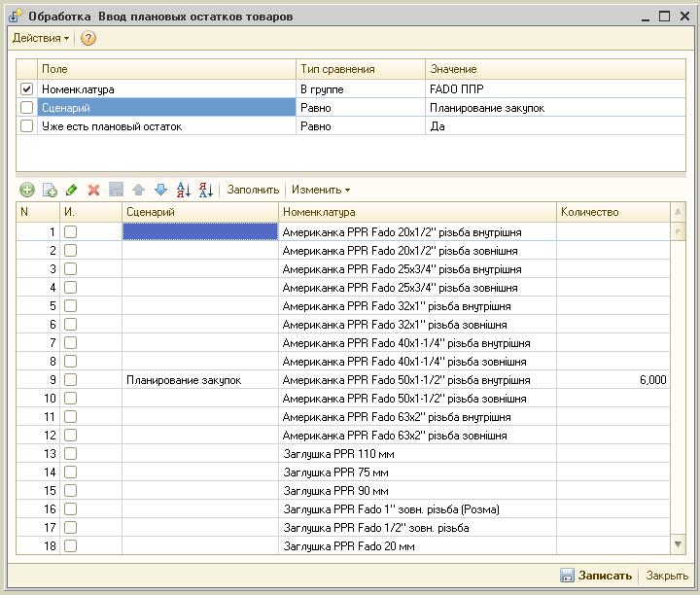Click the В группе comparison type cell

361,88
